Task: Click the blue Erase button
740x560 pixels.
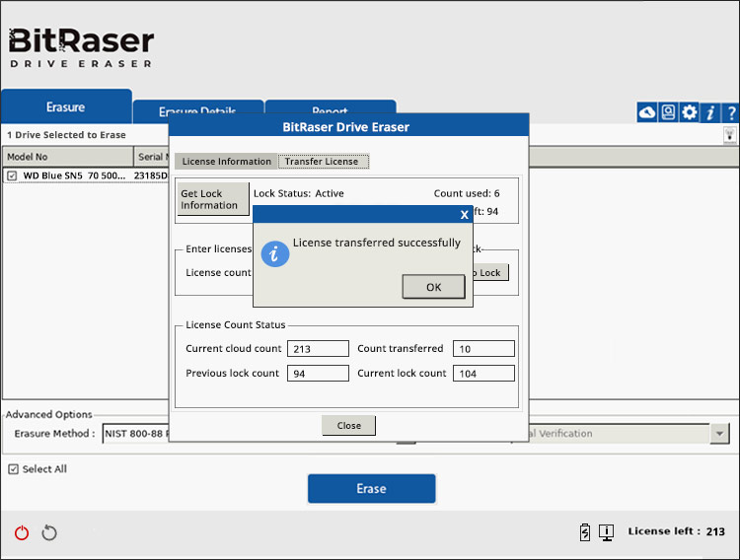Action: coord(371,488)
